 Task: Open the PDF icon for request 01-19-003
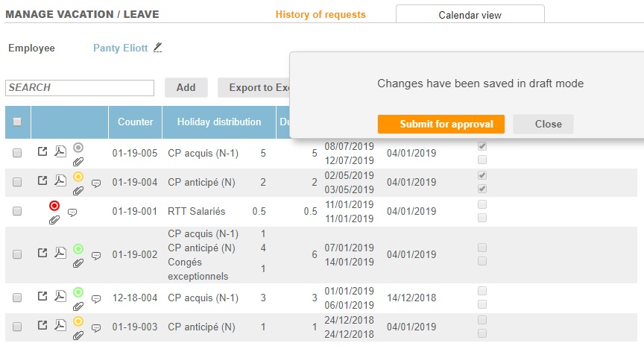click(61, 325)
